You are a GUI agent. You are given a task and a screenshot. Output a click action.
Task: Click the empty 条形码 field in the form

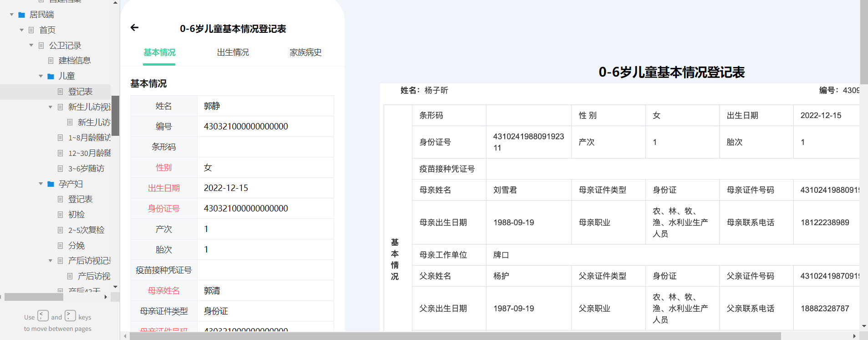point(265,147)
